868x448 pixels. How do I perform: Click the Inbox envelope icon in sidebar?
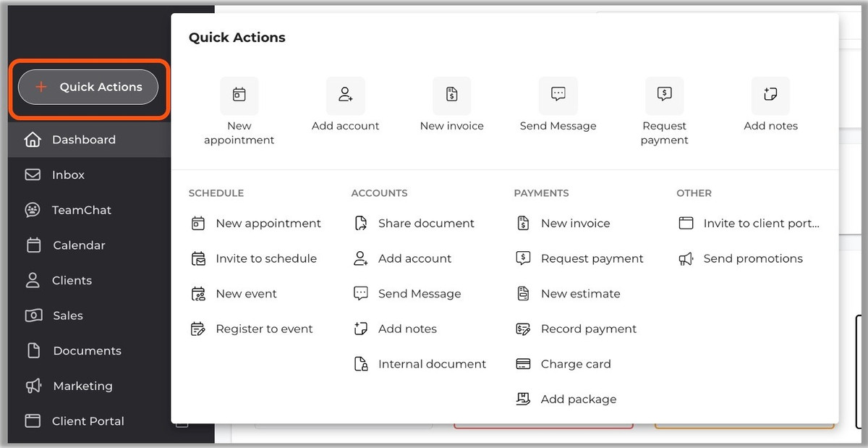33,175
